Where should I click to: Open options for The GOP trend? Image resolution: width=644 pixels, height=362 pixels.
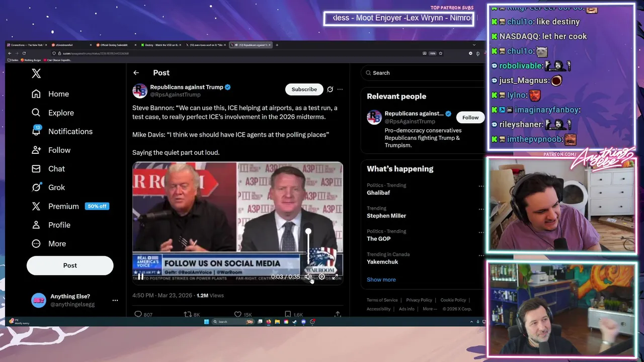pyautogui.click(x=481, y=232)
